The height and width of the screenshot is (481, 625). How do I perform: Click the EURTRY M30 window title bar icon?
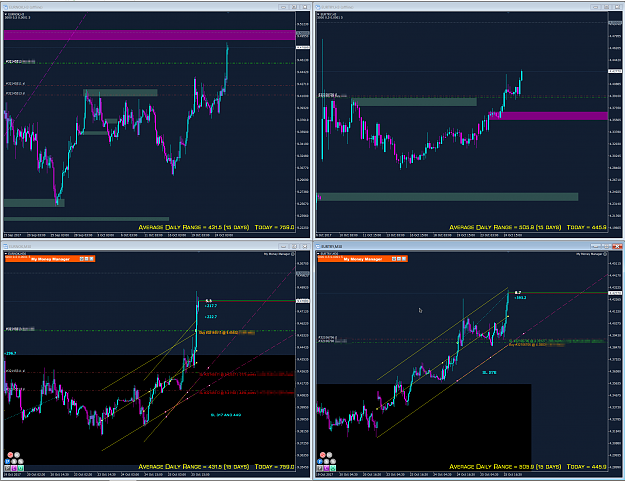point(318,246)
